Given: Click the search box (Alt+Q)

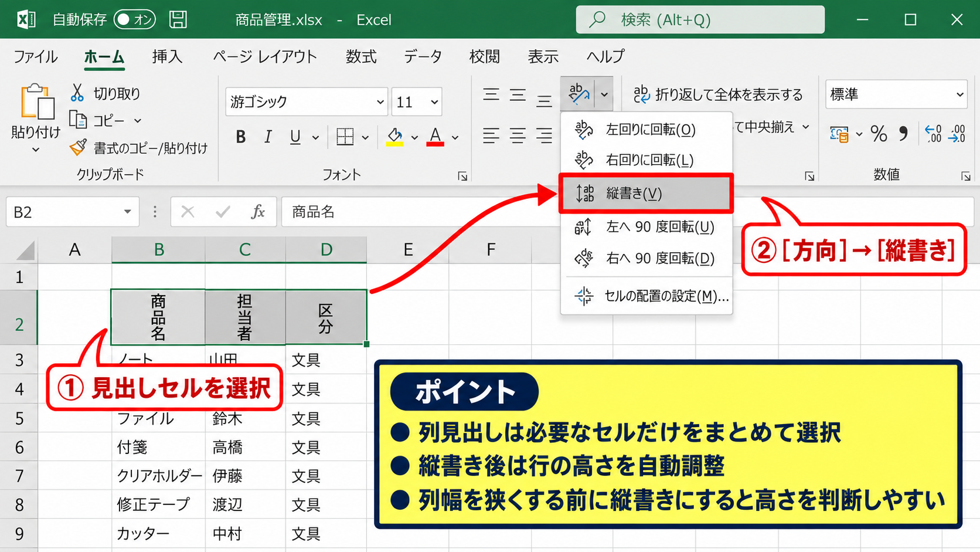Looking at the screenshot, I should [x=700, y=19].
